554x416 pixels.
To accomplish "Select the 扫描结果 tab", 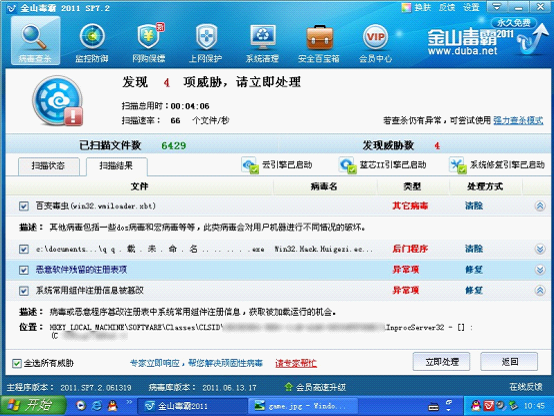I will point(117,166).
